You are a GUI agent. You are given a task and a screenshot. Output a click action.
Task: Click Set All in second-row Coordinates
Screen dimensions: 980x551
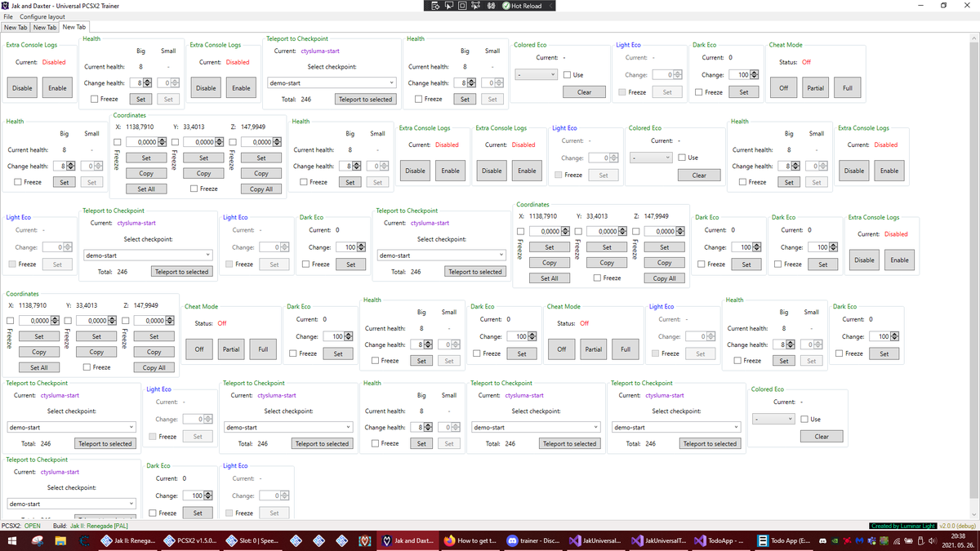coord(146,189)
